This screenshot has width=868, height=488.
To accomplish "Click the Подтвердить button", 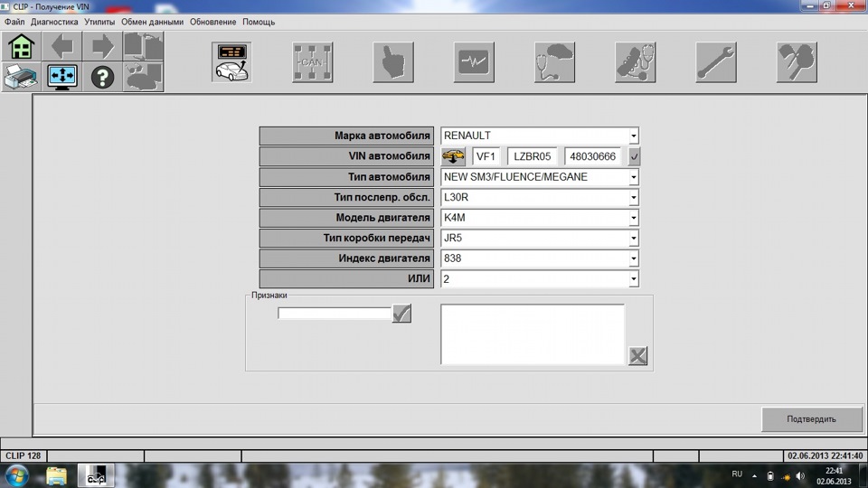I will 812,419.
